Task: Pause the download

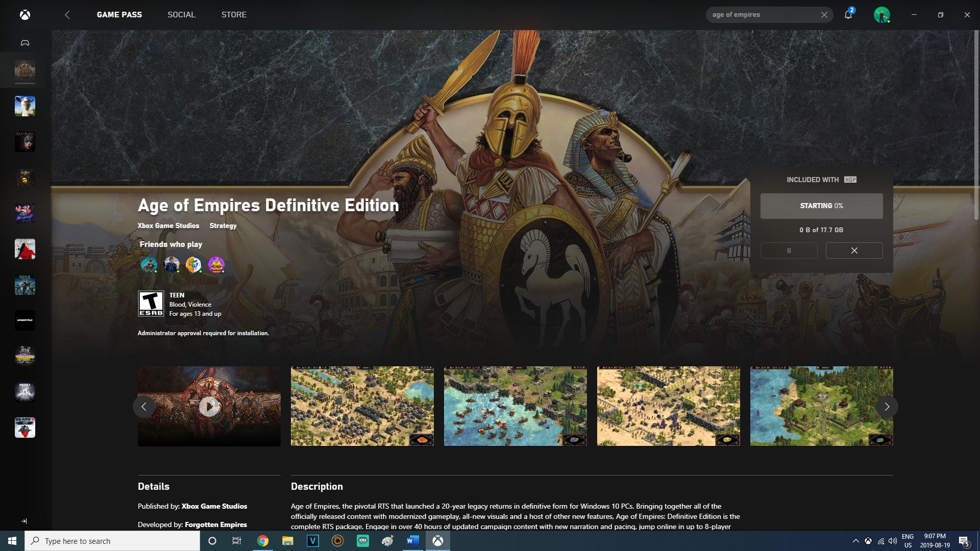Action: pyautogui.click(x=789, y=251)
